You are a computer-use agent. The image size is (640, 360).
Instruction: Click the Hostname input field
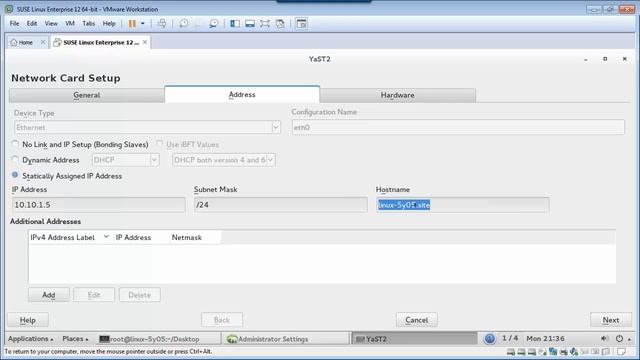(x=462, y=205)
